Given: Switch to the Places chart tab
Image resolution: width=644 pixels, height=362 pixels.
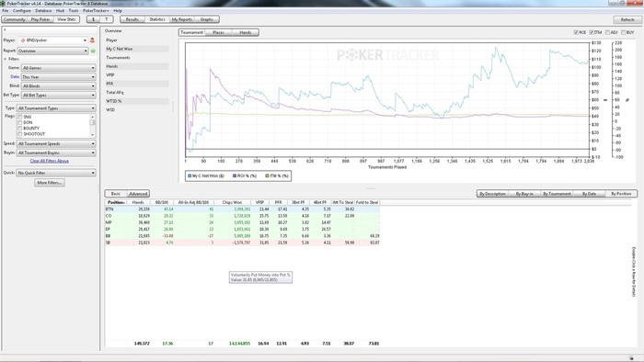Looking at the screenshot, I should 219,32.
